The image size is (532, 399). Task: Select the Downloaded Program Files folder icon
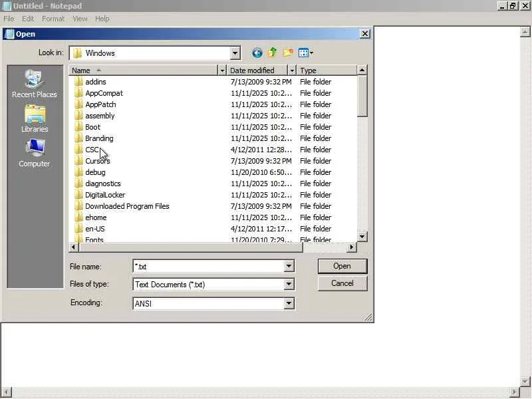pos(78,206)
